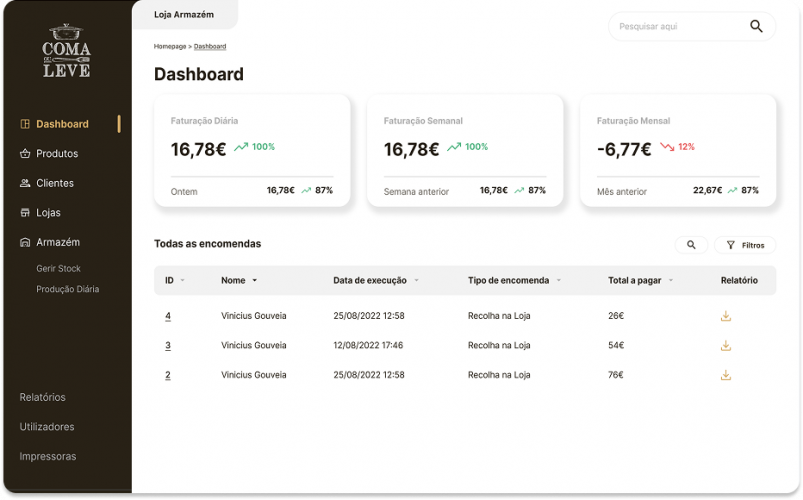Click the 54€ total cell
This screenshot has height=500, width=803.
[616, 346]
